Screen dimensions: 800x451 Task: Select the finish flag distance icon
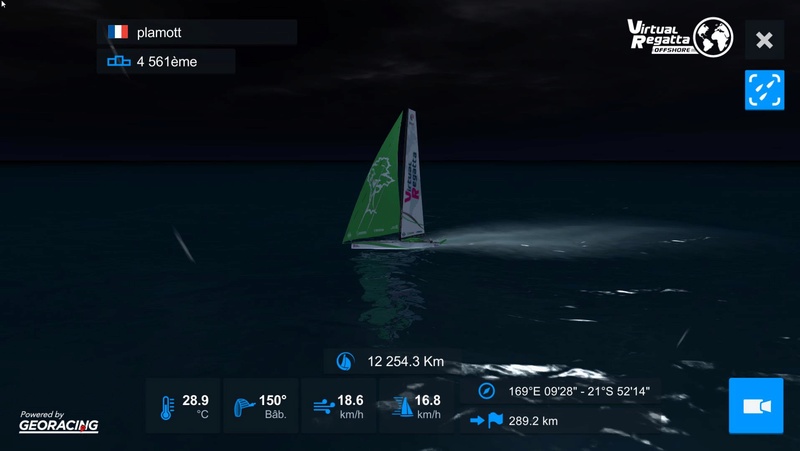(x=486, y=420)
